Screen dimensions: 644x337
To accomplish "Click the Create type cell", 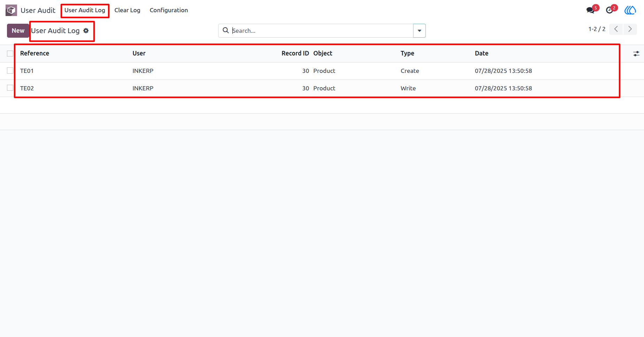I will (410, 71).
